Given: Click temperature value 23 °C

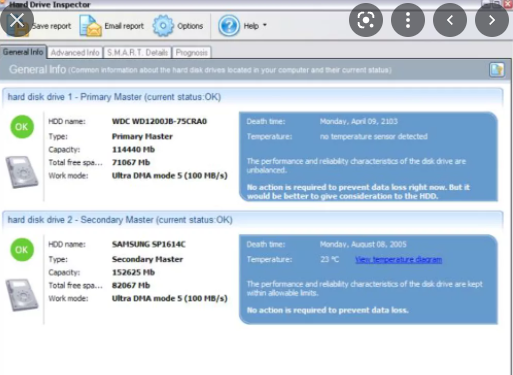Looking at the screenshot, I should (x=330, y=259).
